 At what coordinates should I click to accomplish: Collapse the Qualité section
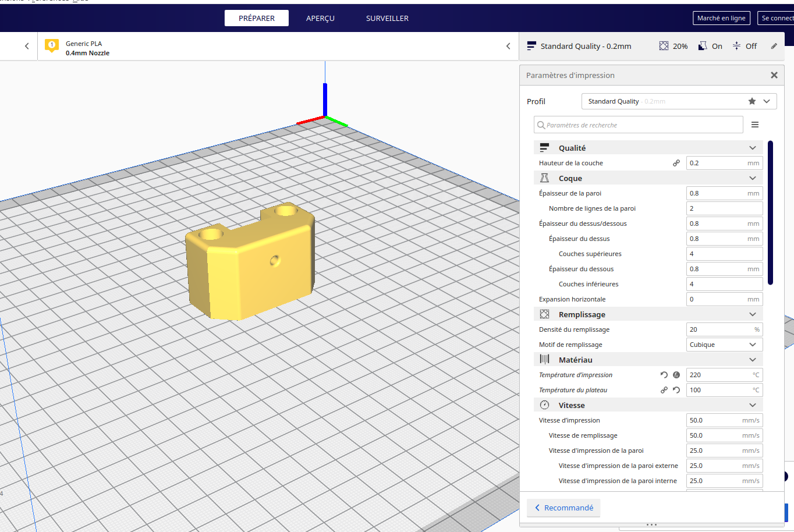click(x=753, y=148)
